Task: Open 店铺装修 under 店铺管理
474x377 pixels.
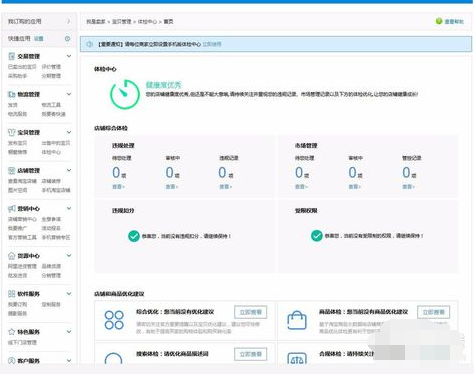Action: [x=51, y=181]
